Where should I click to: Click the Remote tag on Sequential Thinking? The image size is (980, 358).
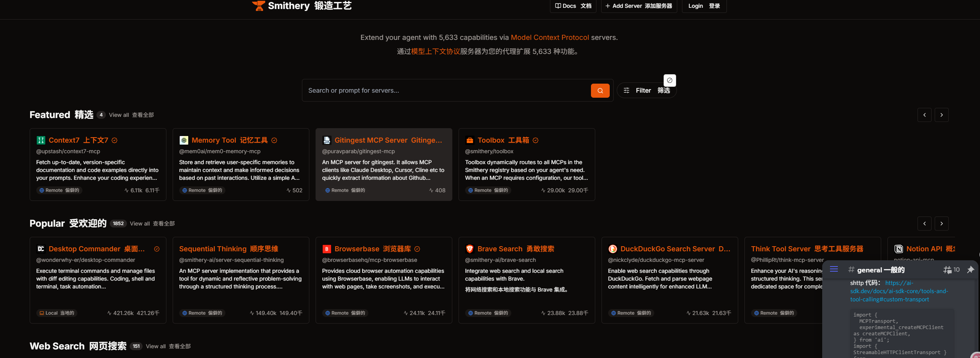point(202,313)
